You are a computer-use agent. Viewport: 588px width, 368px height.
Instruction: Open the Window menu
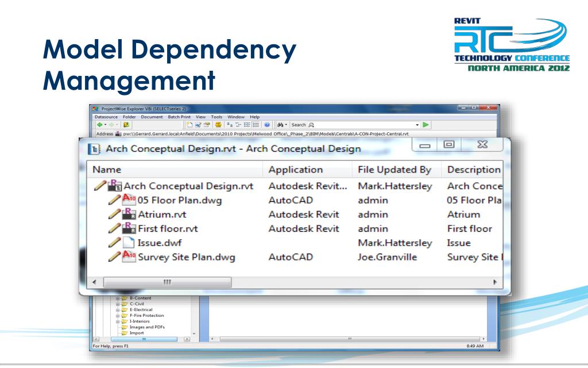tap(236, 117)
